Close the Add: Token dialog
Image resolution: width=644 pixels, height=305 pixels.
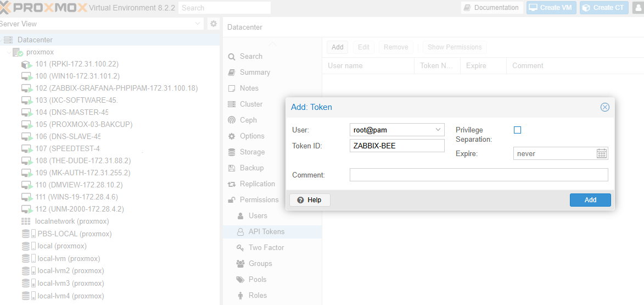[604, 107]
